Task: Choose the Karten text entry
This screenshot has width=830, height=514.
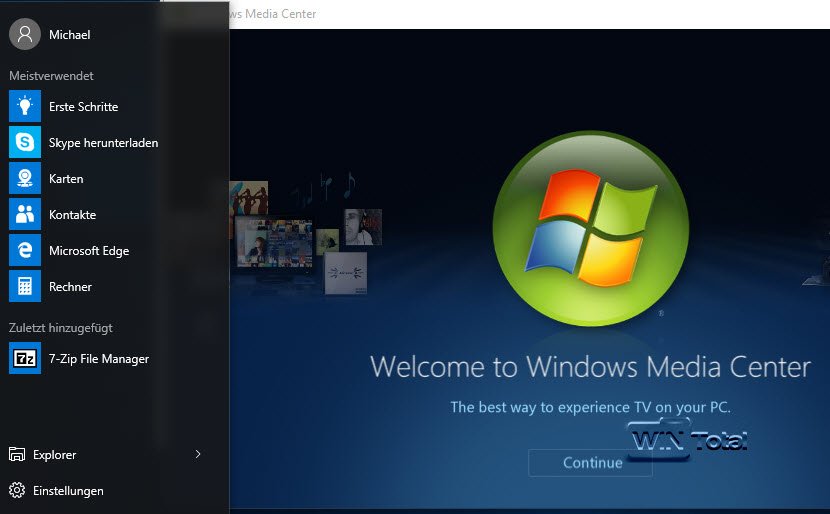Action: (x=66, y=179)
